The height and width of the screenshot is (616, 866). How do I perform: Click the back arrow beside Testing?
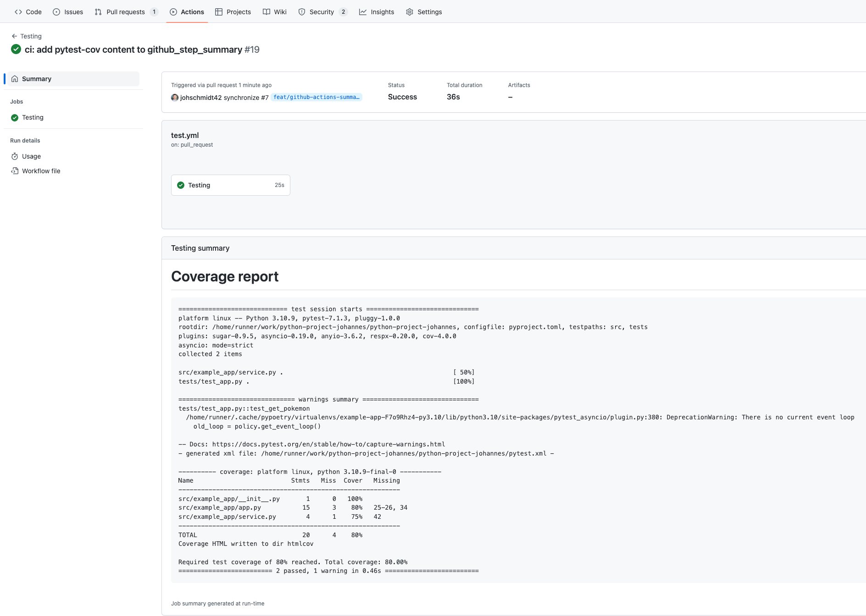tap(15, 36)
